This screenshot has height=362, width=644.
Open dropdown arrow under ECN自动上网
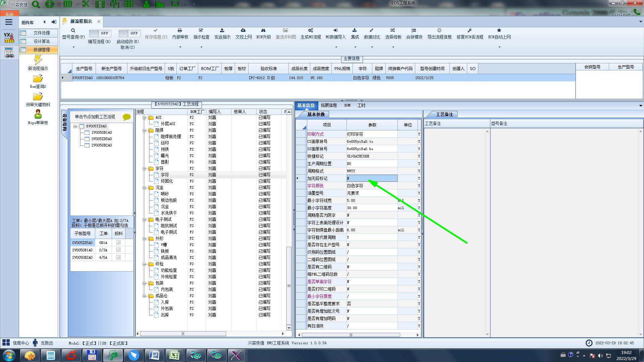[x=499, y=47]
